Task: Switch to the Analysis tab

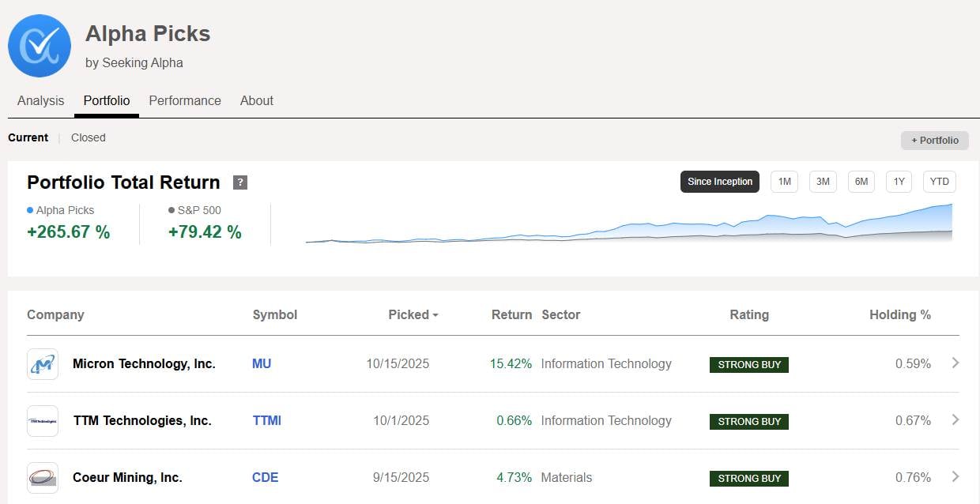Action: point(41,100)
